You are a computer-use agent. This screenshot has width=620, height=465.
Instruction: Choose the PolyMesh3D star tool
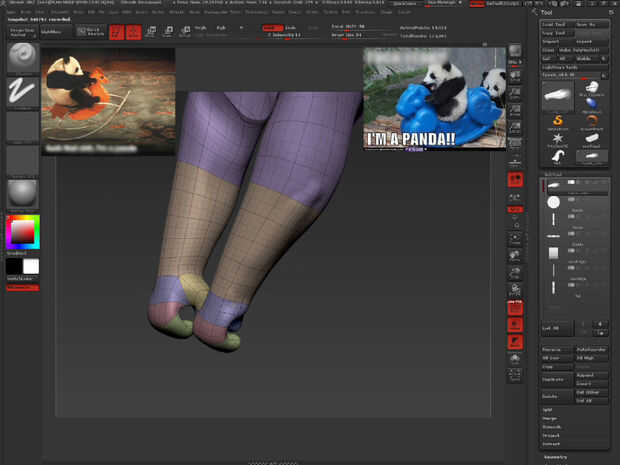click(x=558, y=139)
